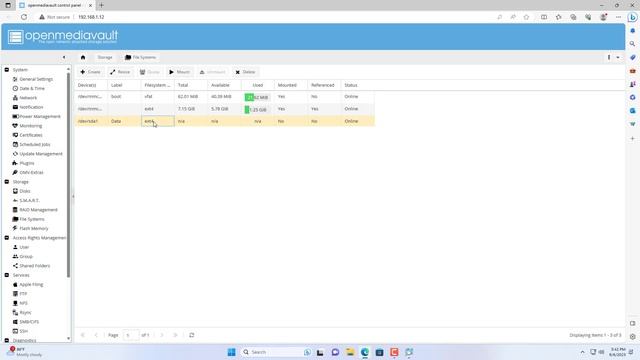Collapse the System tree section
The image size is (640, 360).
click(x=7, y=70)
